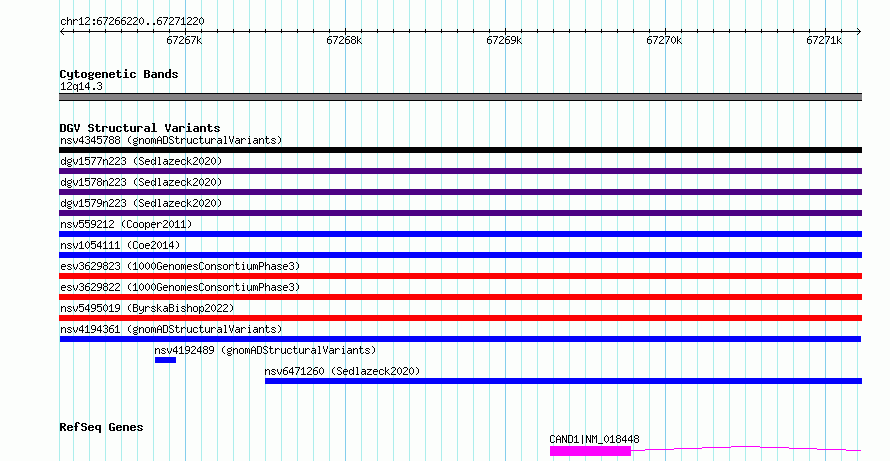
Task: Click label dgv1578n223 (Sedlazeck2020)
Action: [x=141, y=182]
